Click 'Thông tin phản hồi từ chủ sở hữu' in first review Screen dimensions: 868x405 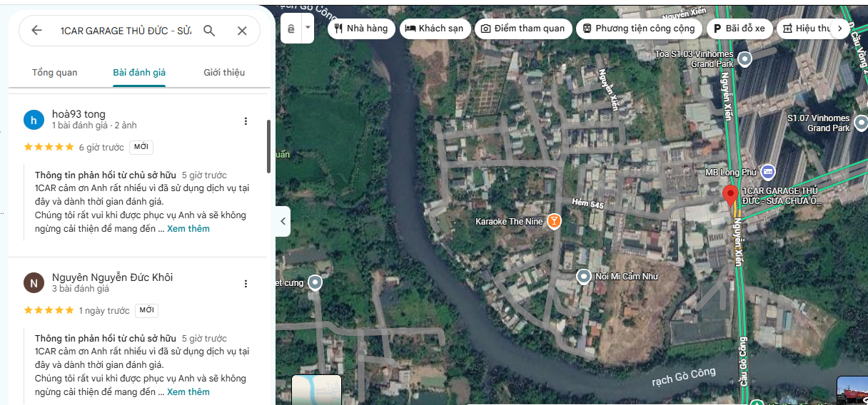(x=106, y=175)
